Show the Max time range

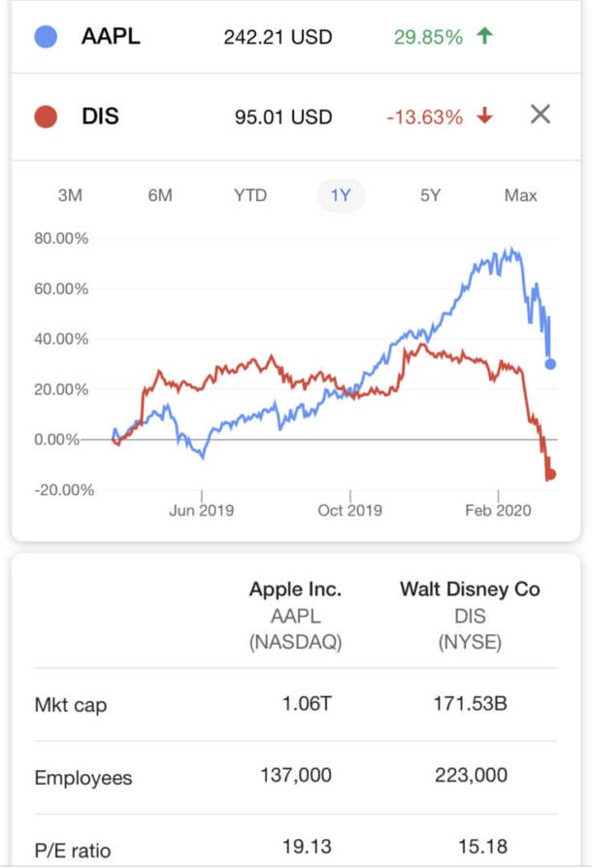pos(520,195)
